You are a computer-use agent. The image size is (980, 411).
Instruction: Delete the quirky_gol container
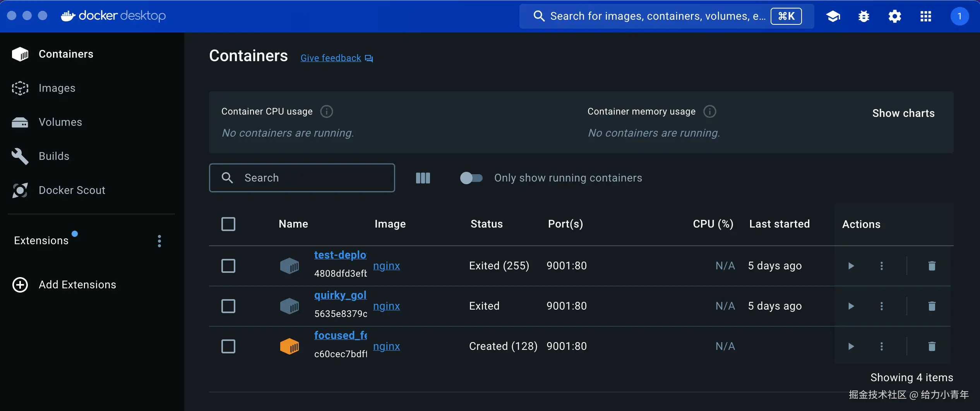[x=932, y=306]
